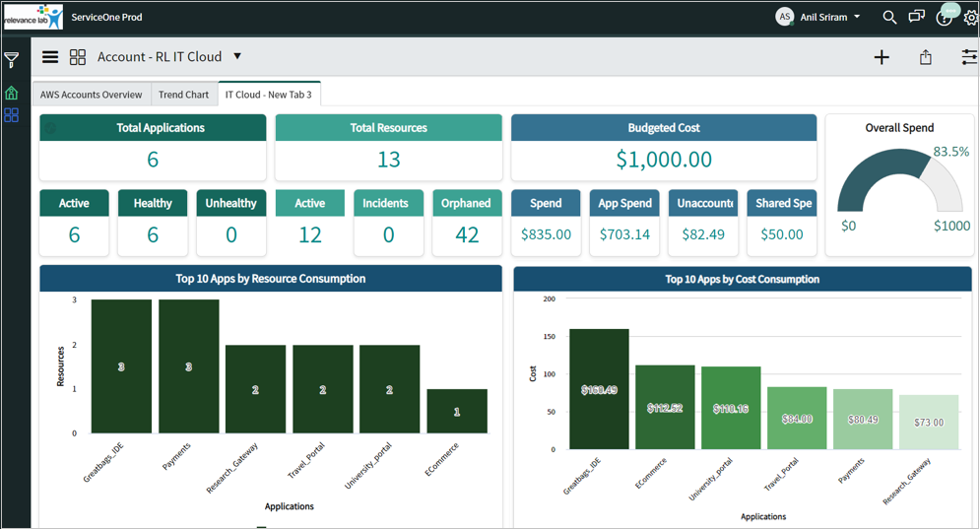The width and height of the screenshot is (980, 529).
Task: Switch to AWS Accounts Overview tab
Action: tap(92, 95)
